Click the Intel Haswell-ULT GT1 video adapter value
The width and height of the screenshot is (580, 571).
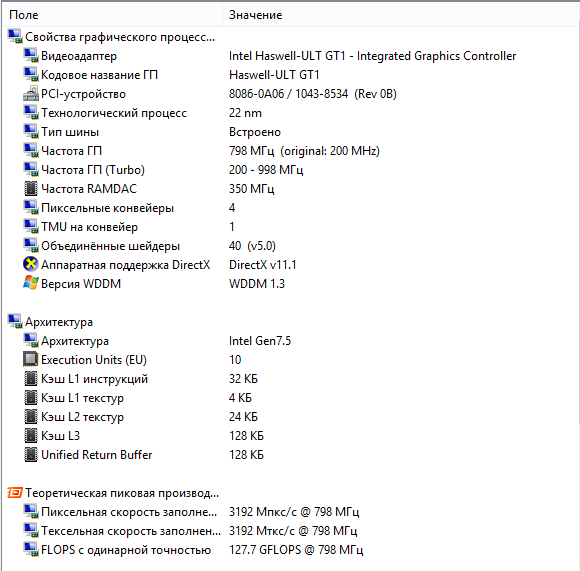pos(372,56)
